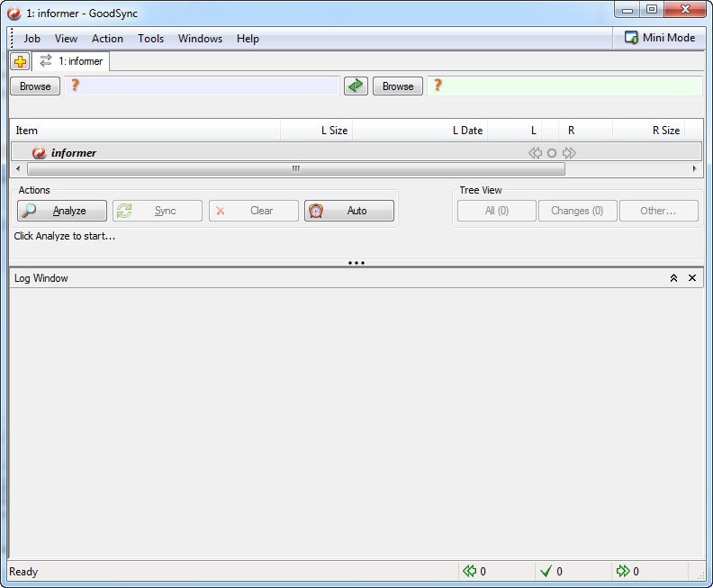Click the Auto button
Viewport: 713px width, 588px height.
[349, 211]
